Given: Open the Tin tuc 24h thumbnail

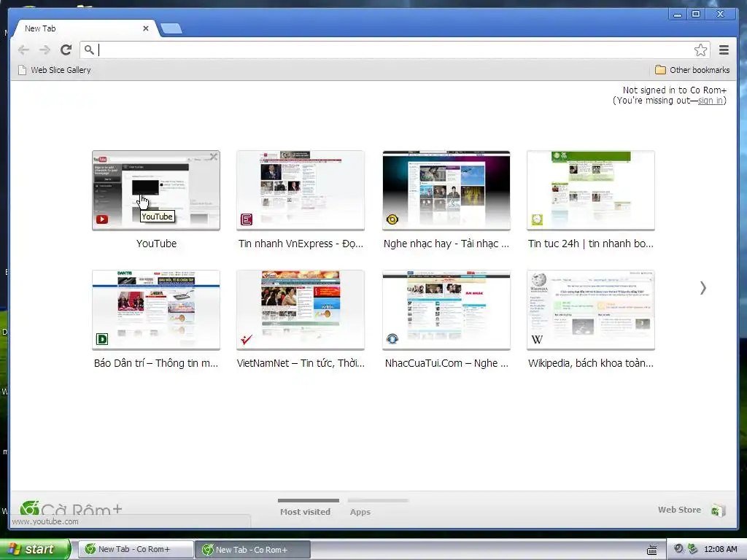Looking at the screenshot, I should [591, 190].
